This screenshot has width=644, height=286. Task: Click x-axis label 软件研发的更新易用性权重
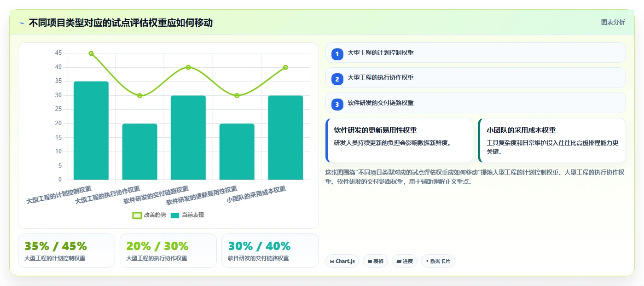click(x=202, y=196)
